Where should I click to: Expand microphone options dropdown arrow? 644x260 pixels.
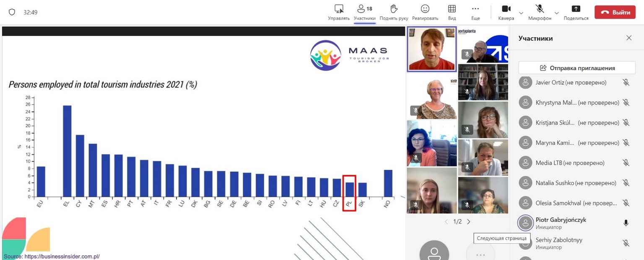[556, 13]
